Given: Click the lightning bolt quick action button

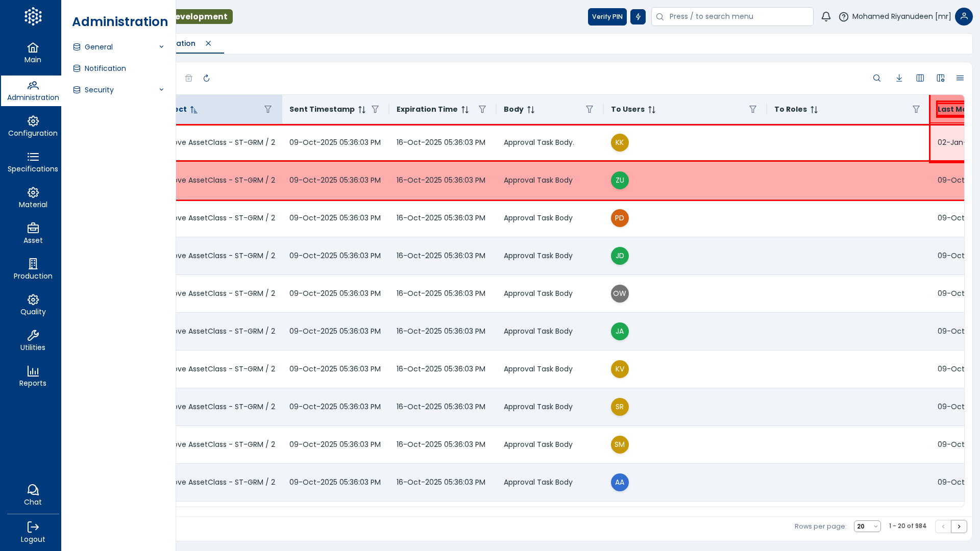Looking at the screenshot, I should 638,17.
